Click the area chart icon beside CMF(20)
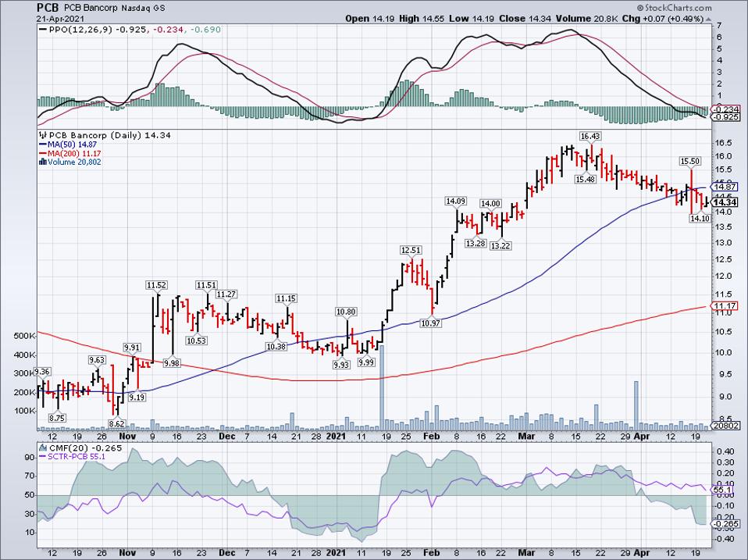This screenshot has width=748, height=560. pyautogui.click(x=43, y=448)
